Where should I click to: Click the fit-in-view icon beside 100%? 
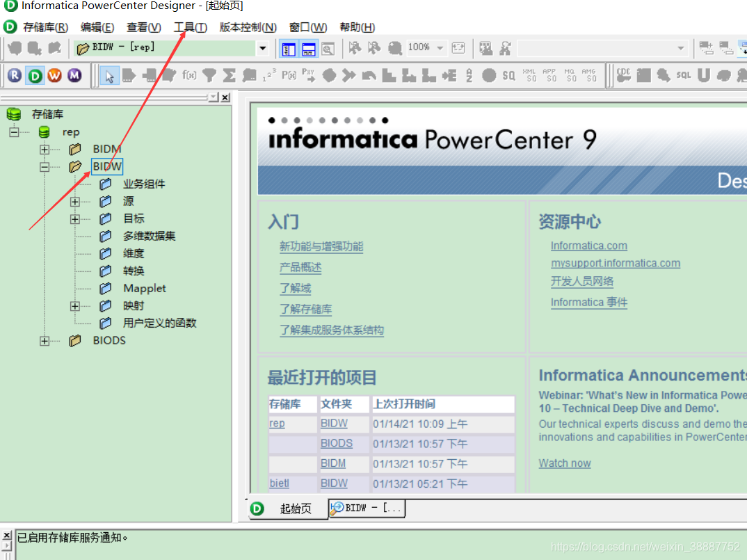(x=458, y=48)
